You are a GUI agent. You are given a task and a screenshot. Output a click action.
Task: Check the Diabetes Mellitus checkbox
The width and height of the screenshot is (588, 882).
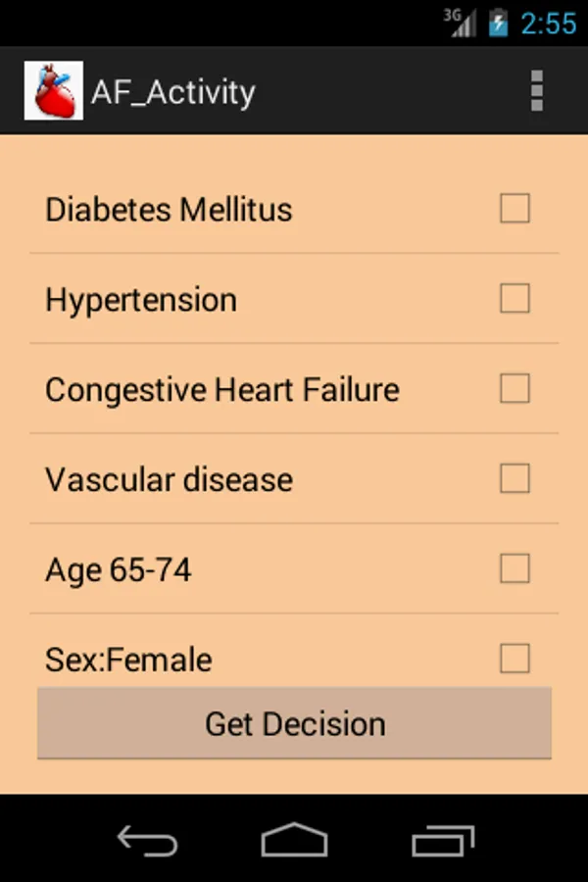point(514,209)
